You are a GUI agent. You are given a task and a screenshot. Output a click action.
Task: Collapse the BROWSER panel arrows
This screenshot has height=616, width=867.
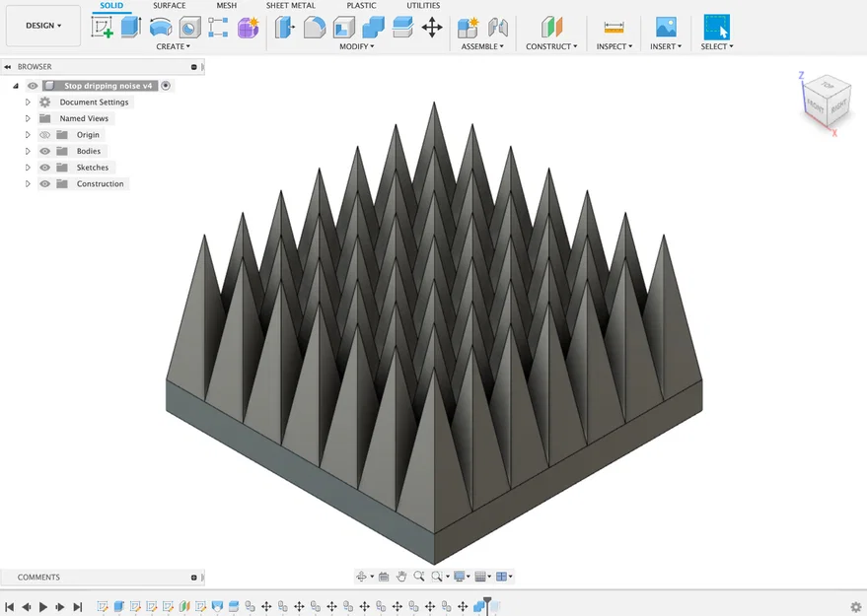(x=7, y=67)
